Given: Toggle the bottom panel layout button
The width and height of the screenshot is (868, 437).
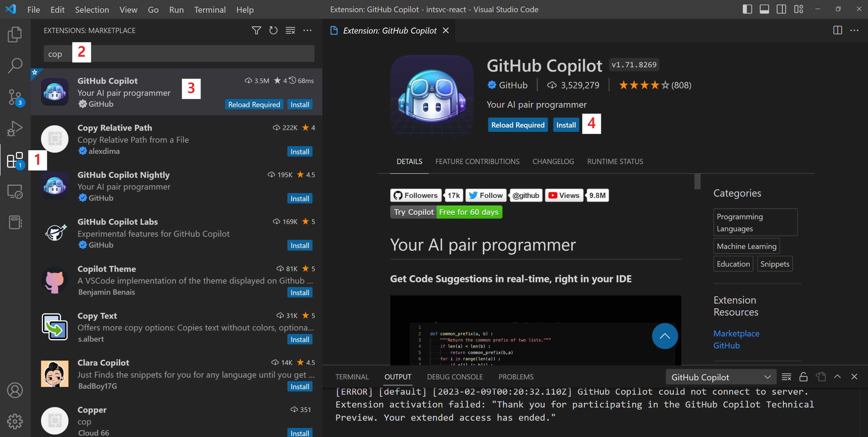Looking at the screenshot, I should point(764,10).
